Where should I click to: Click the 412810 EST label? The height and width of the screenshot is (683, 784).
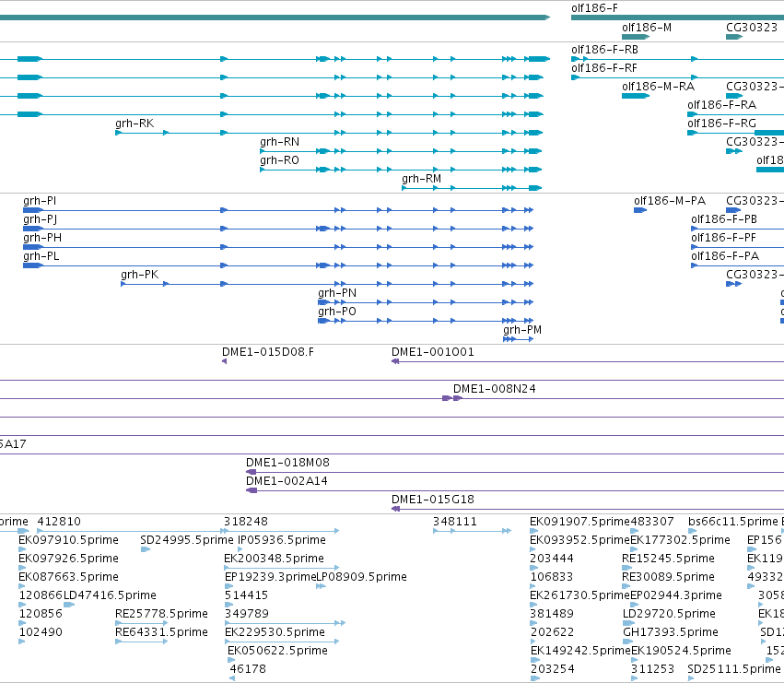pyautogui.click(x=59, y=522)
